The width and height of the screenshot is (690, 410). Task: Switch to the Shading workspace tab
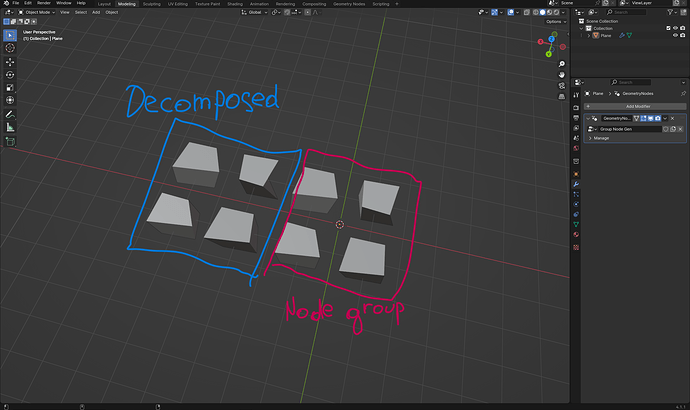(235, 4)
